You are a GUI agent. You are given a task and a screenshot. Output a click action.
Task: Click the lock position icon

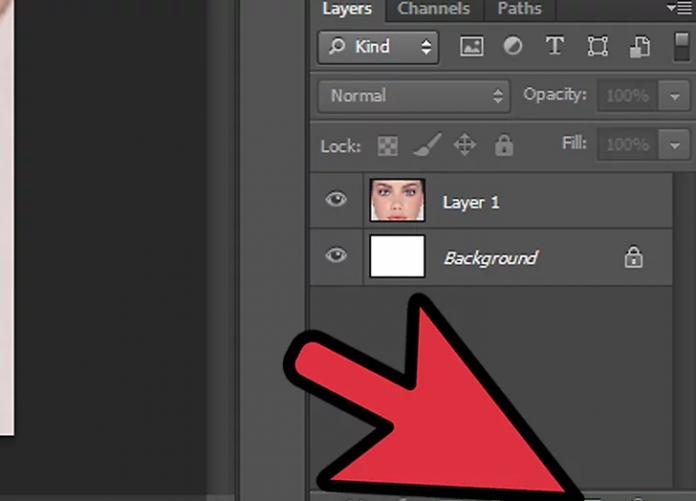coord(464,146)
